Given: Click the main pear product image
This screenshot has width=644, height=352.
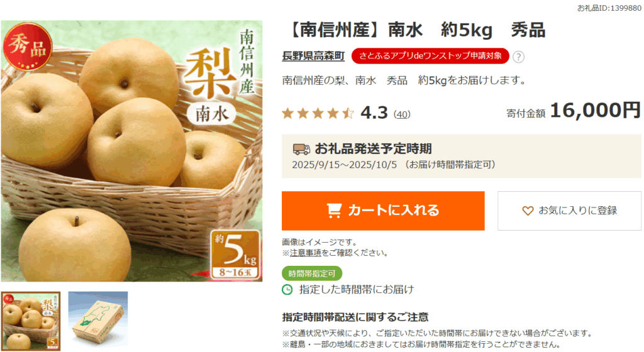Looking at the screenshot, I should click(x=131, y=151).
